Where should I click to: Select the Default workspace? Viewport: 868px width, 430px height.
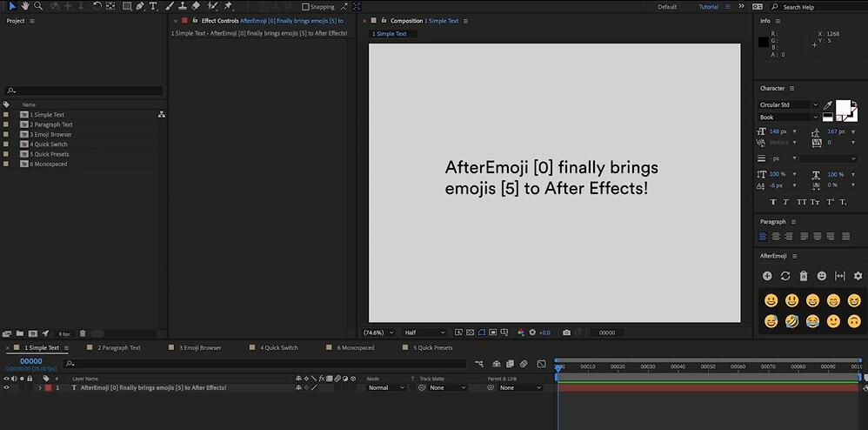(x=667, y=7)
